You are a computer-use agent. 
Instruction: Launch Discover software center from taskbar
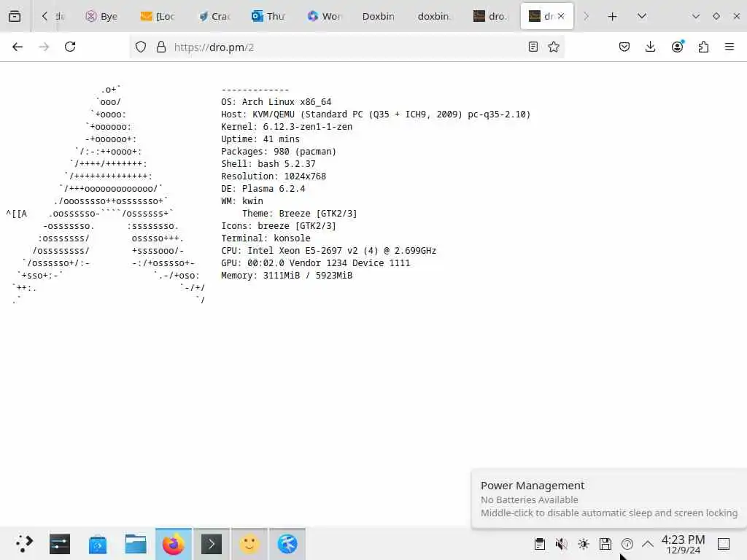pos(98,544)
